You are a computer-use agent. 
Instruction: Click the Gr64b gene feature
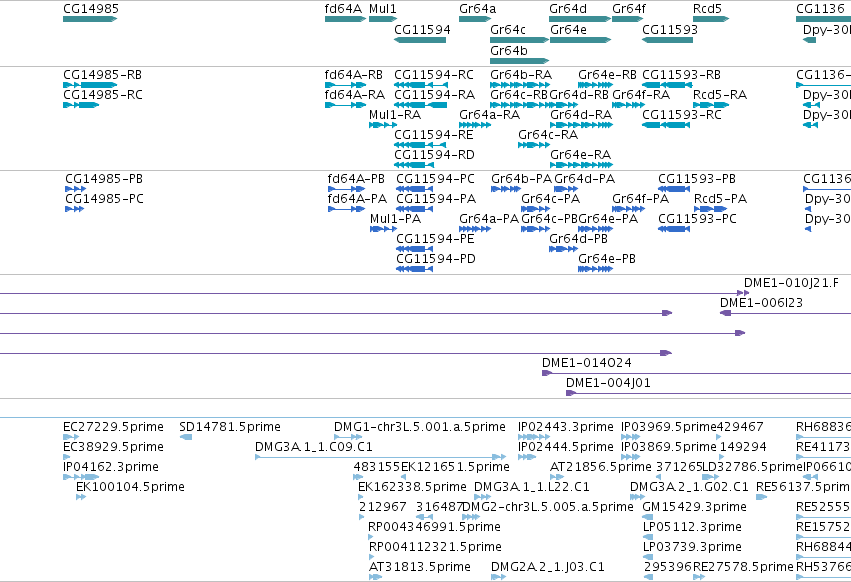(x=519, y=60)
